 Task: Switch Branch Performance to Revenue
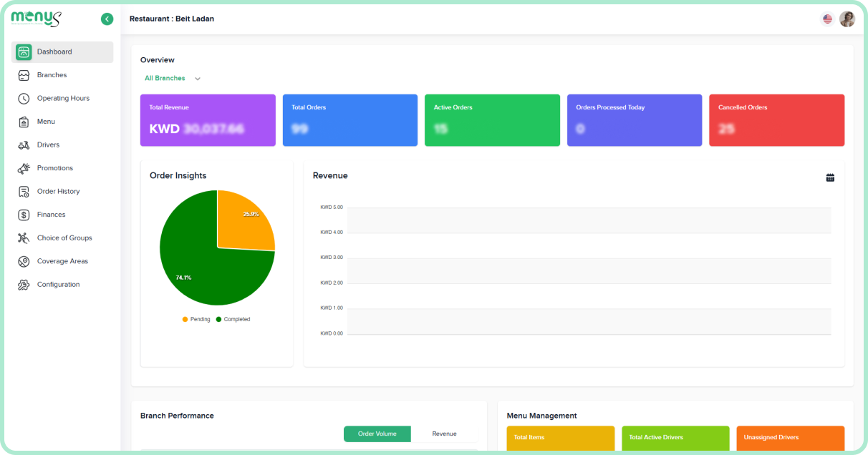pyautogui.click(x=444, y=434)
